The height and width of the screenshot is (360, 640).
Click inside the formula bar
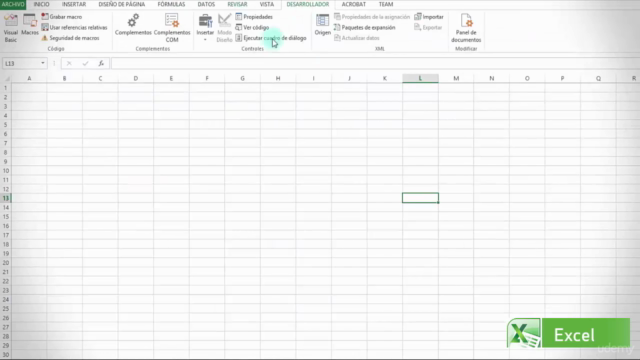point(375,63)
